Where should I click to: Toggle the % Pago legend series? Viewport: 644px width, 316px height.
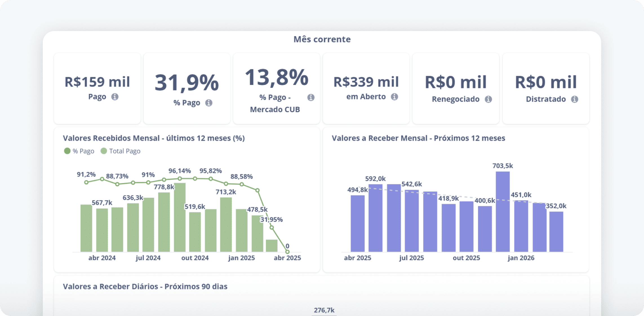pos(79,151)
